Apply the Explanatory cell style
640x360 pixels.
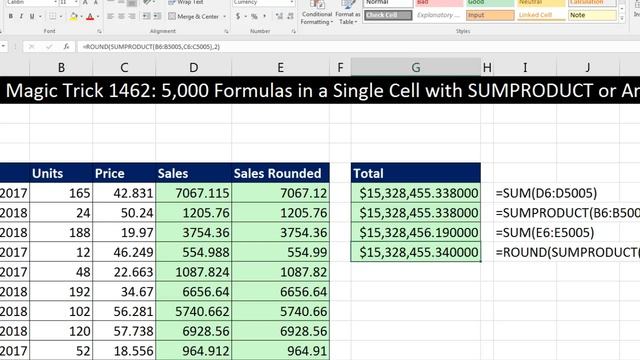[439, 16]
